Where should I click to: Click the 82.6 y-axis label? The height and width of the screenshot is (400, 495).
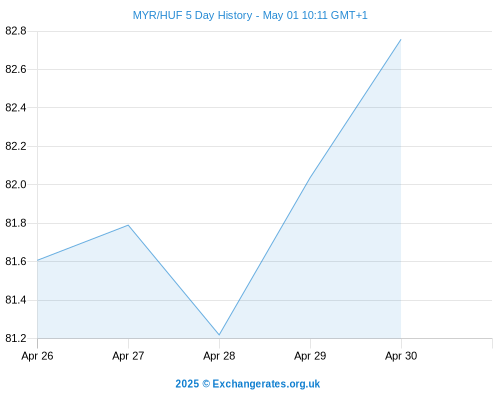pyautogui.click(x=16, y=69)
